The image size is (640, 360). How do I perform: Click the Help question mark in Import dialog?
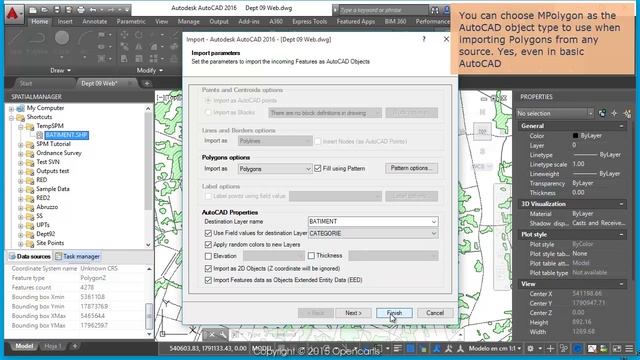(x=424, y=39)
